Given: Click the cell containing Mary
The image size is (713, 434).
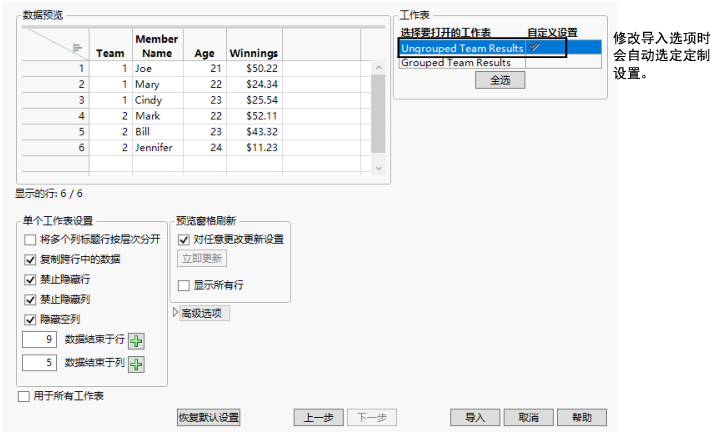Looking at the screenshot, I should coord(158,85).
